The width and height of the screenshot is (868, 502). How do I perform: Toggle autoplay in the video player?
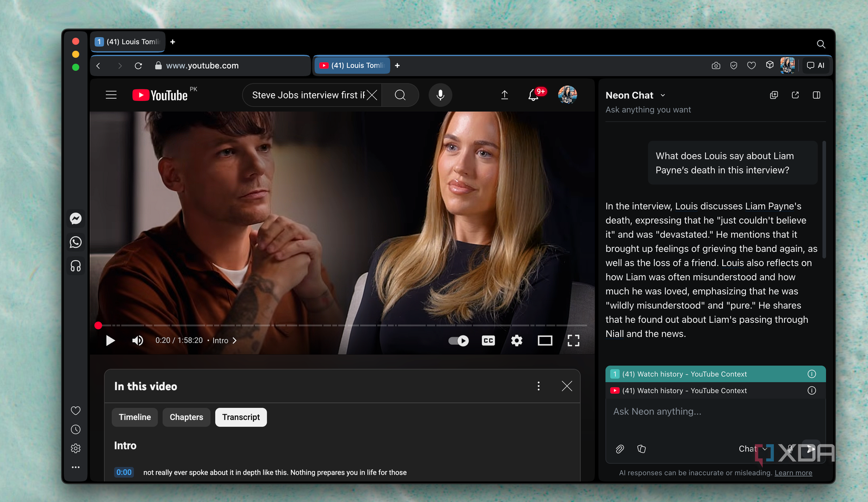pyautogui.click(x=458, y=341)
